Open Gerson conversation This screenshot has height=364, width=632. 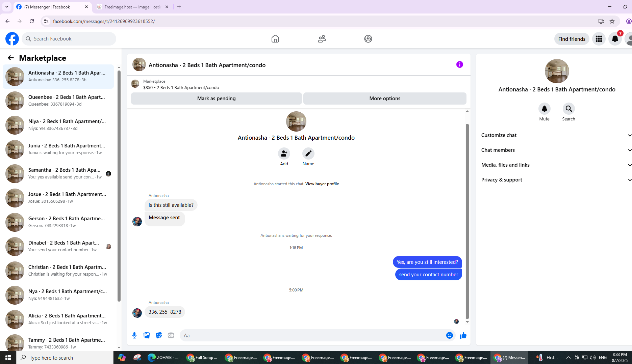pos(58,222)
